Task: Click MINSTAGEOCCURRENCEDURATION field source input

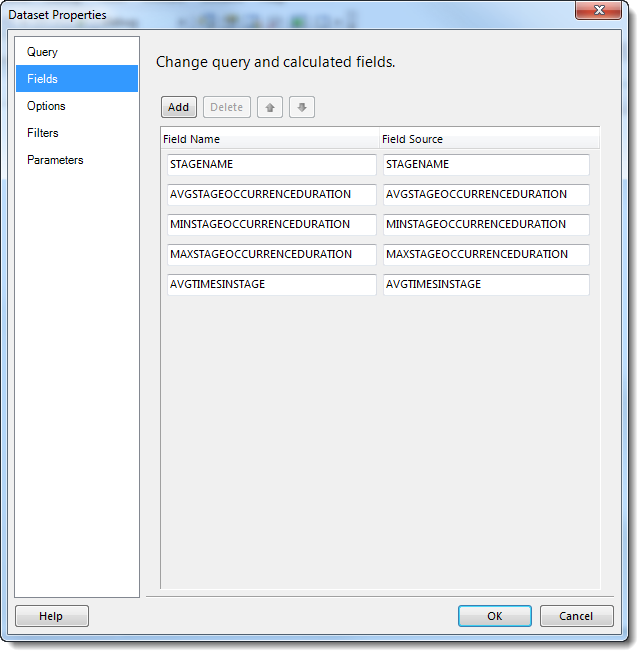Action: click(486, 225)
